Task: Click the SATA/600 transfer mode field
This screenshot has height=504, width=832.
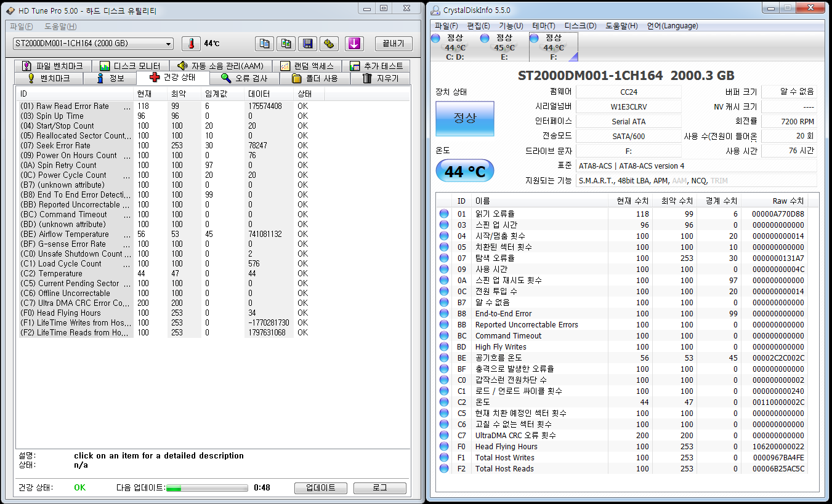Action: click(629, 137)
